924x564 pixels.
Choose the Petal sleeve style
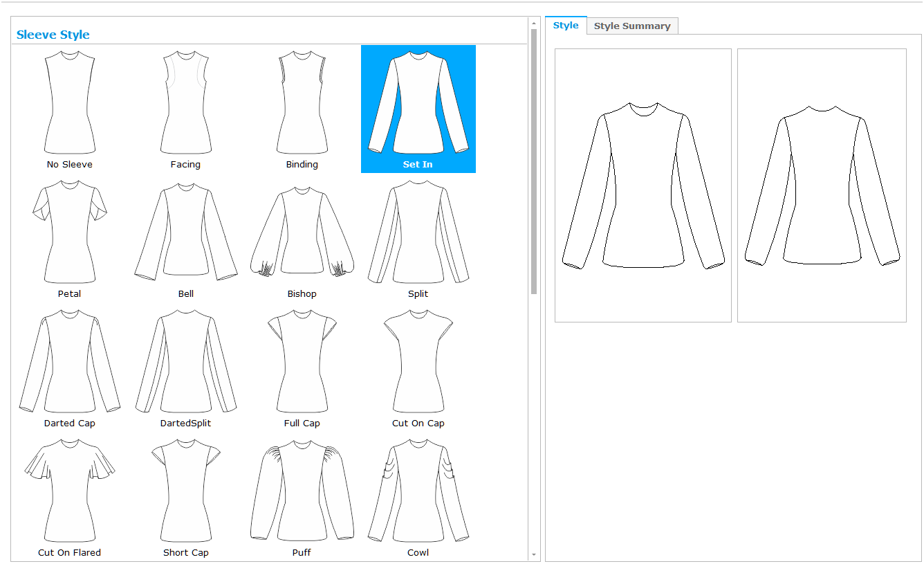[70, 238]
